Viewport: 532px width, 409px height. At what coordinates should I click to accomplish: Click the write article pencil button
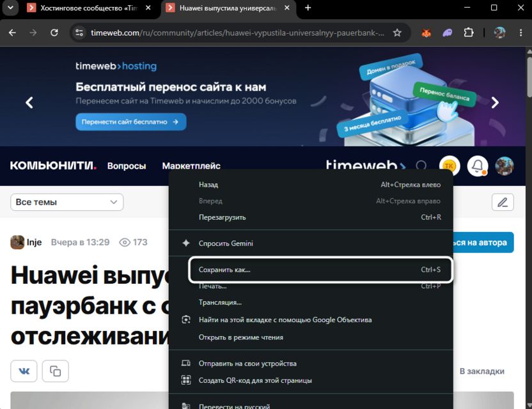503,202
